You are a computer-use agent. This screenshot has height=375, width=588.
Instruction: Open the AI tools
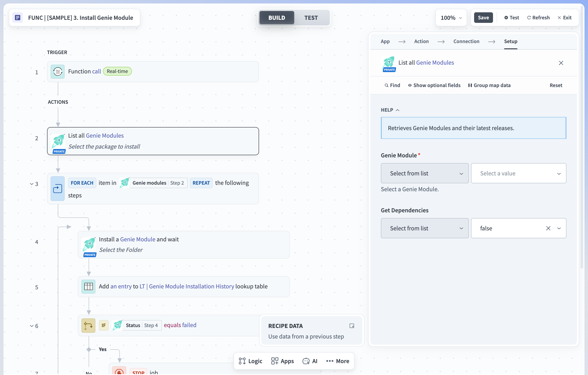310,361
